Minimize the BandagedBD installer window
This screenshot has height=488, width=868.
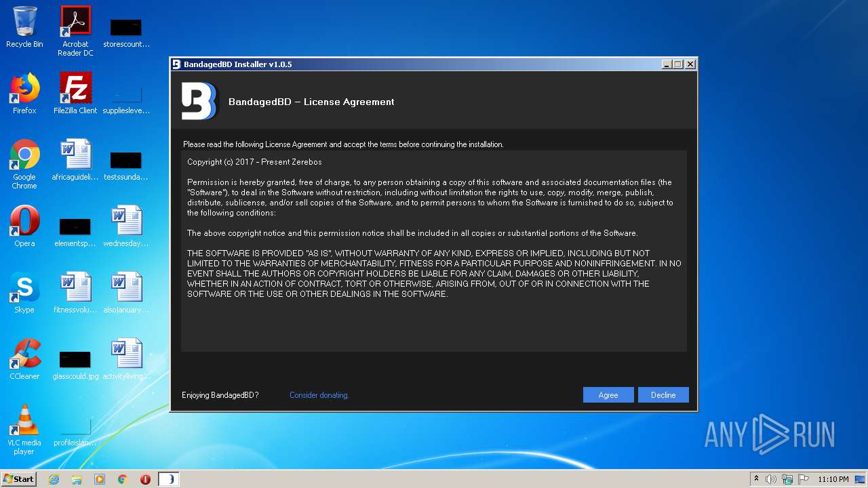667,64
